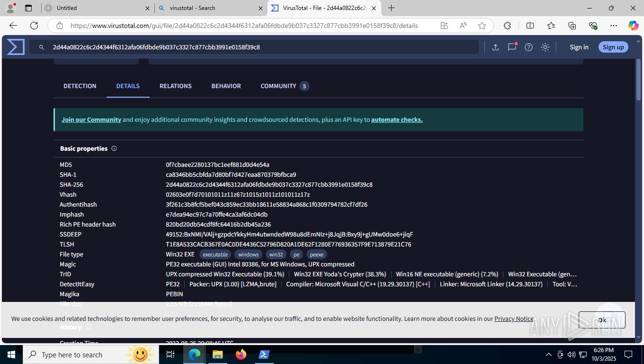Click the browser address bar URL
644x364 pixels.
click(x=244, y=26)
